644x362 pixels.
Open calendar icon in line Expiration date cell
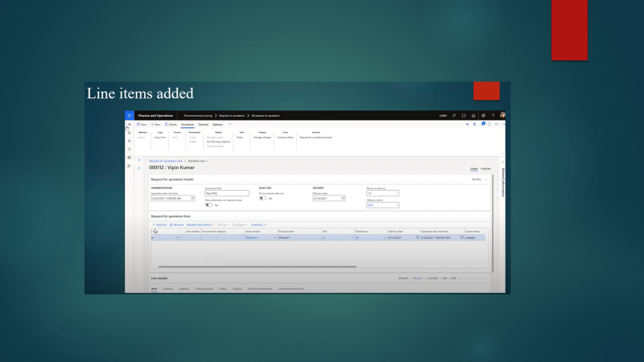[461, 237]
